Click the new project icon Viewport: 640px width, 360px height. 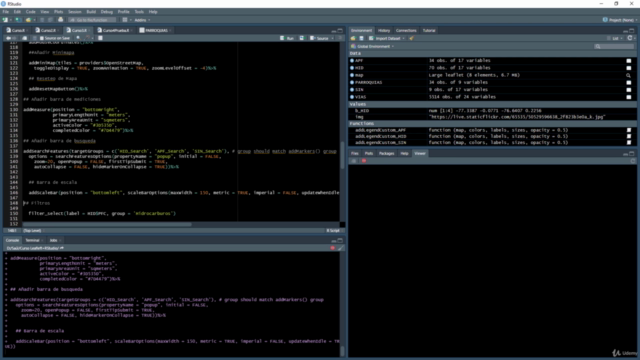pyautogui.click(x=18, y=20)
